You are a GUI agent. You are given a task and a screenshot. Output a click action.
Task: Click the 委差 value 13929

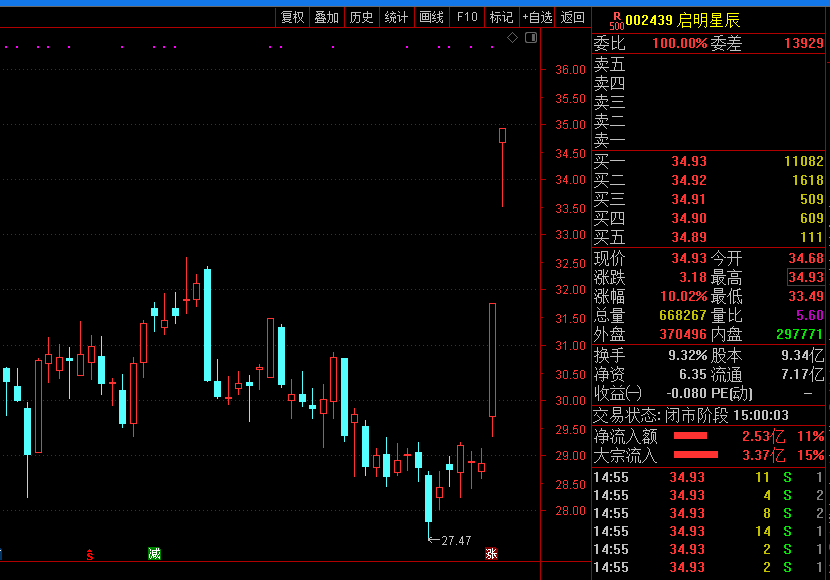pyautogui.click(x=804, y=43)
